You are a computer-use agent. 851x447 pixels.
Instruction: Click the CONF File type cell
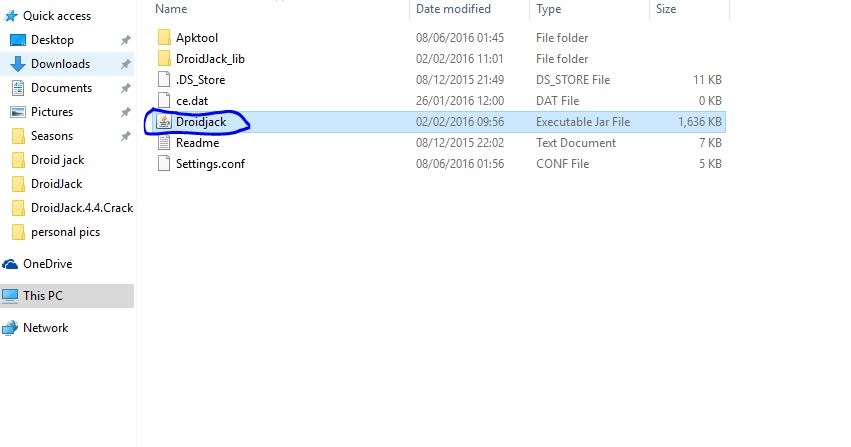(x=562, y=164)
